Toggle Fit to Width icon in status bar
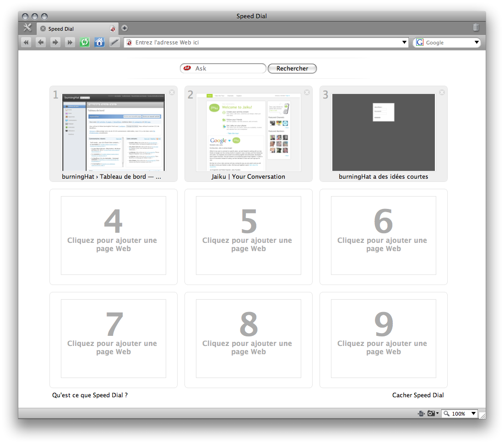Image resolution: width=504 pixels, height=444 pixels. tap(421, 413)
